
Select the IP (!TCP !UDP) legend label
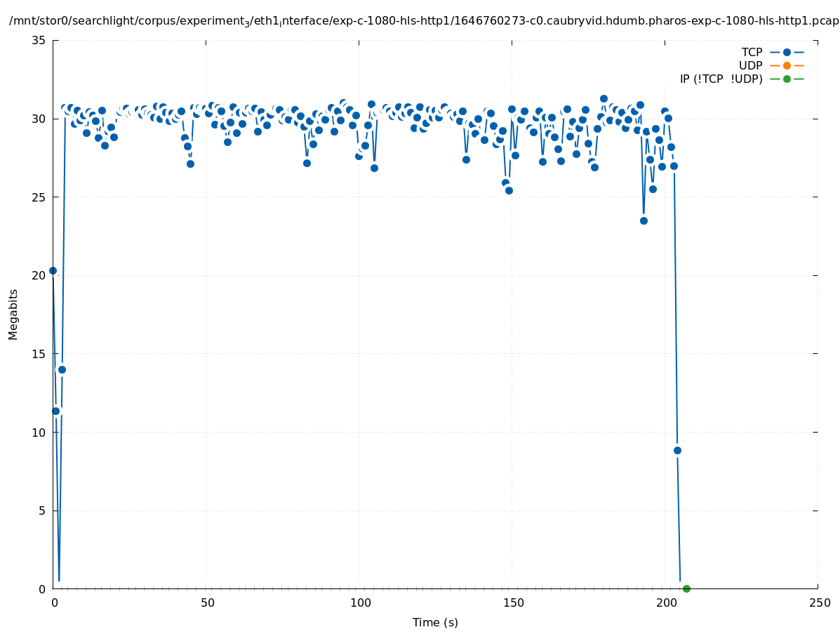point(721,79)
